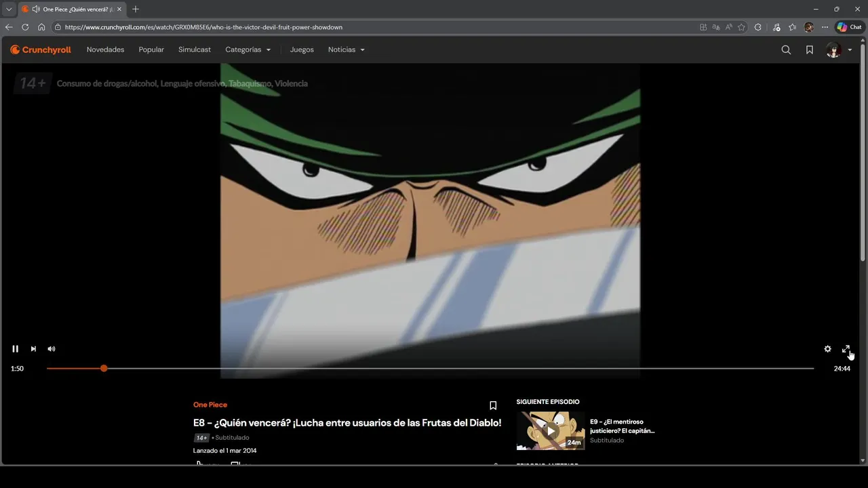Open the Novedades section

(105, 49)
